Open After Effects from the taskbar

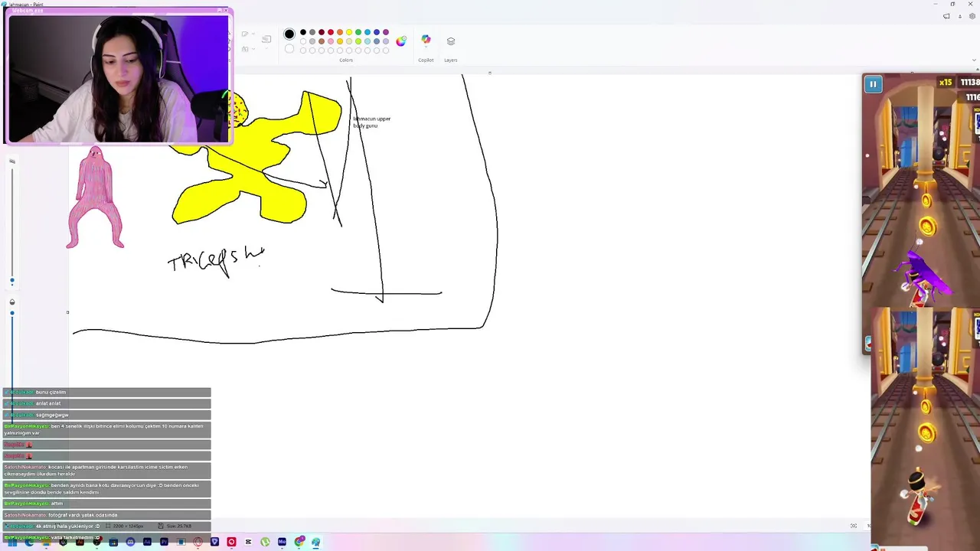tap(147, 542)
